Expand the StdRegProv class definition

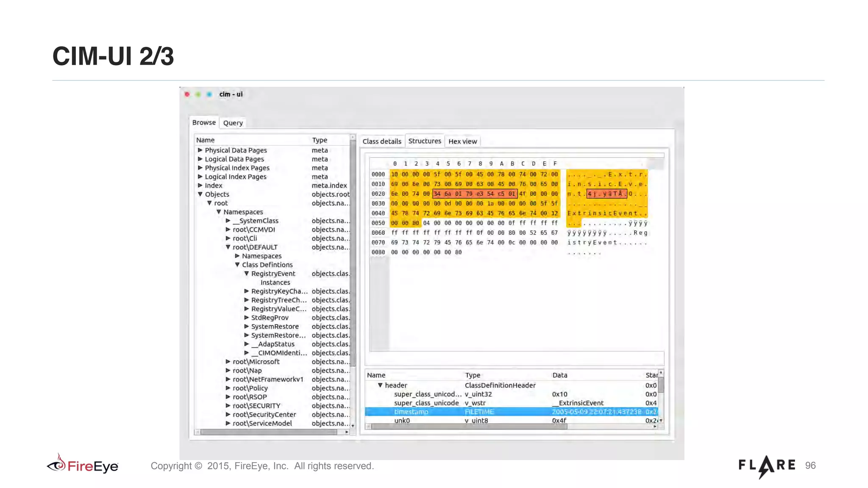247,318
